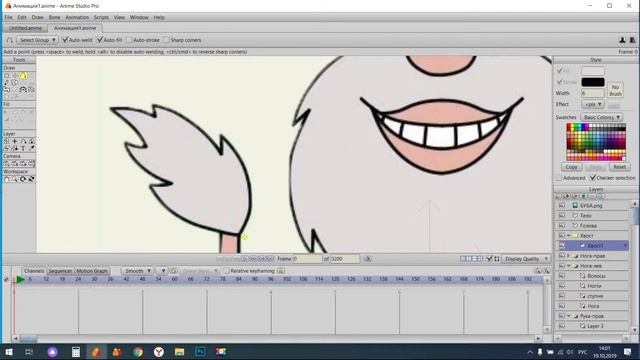Select the Pan/Tilt Camera tool
Screen dimensions: 640x360
click(31, 164)
